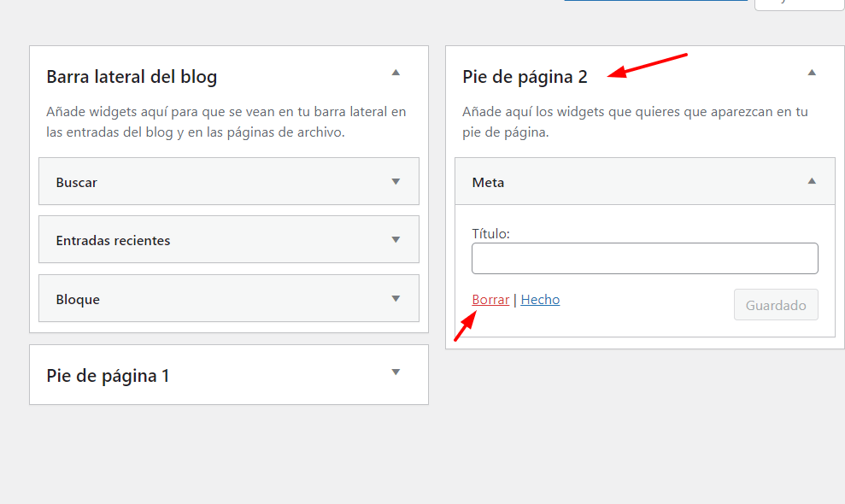
Task: Expand the Entradas recientes widget
Action: point(396,240)
